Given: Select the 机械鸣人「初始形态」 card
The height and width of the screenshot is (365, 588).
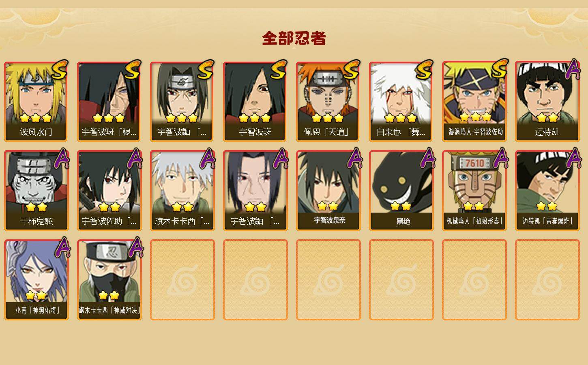Looking at the screenshot, I should (474, 191).
